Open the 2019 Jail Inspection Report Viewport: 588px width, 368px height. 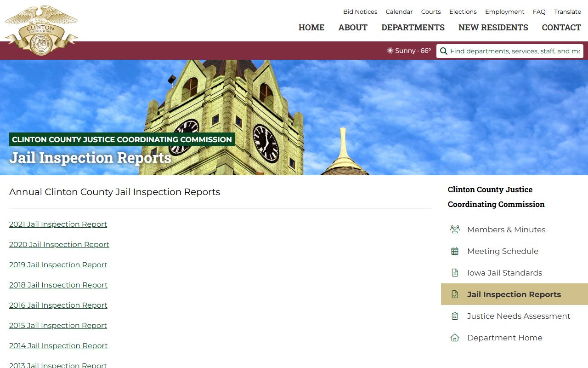[x=58, y=265]
